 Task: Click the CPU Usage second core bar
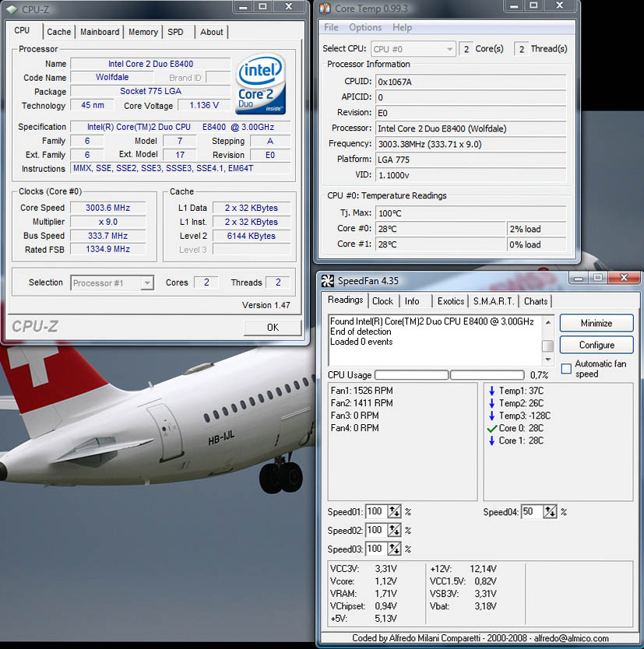487,375
